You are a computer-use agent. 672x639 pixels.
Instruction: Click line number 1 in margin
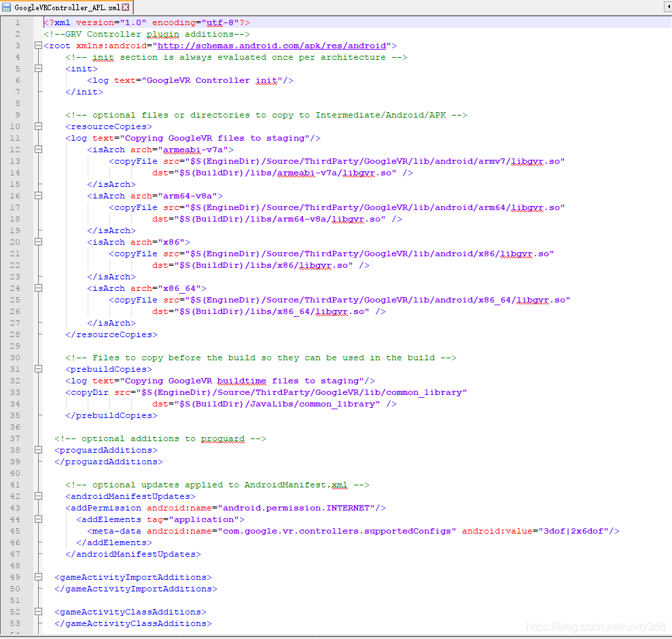point(18,22)
